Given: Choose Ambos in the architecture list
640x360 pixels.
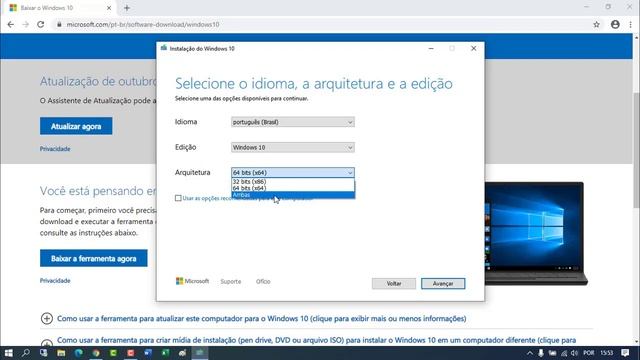Looking at the screenshot, I should (x=293, y=195).
